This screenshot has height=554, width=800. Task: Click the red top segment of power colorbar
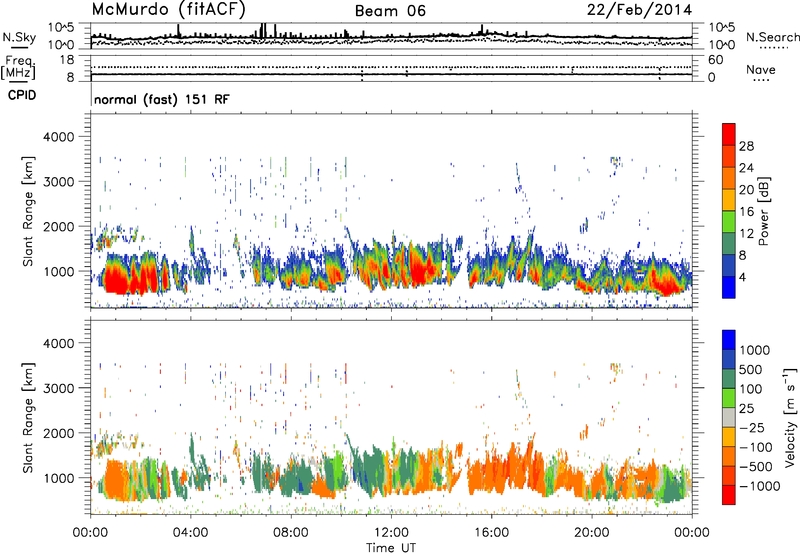point(729,135)
